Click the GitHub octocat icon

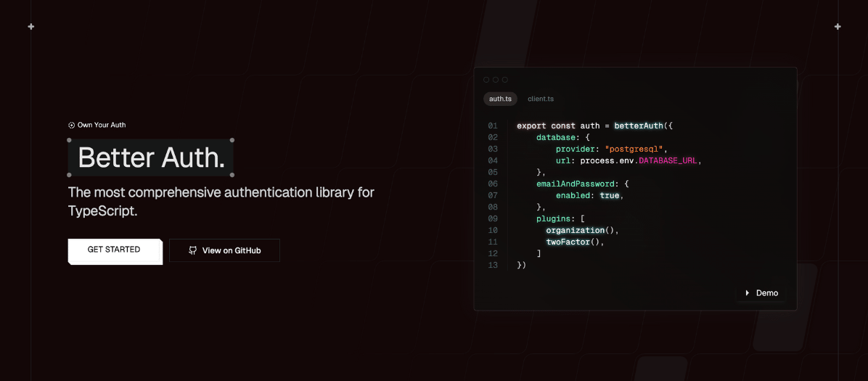(x=192, y=250)
